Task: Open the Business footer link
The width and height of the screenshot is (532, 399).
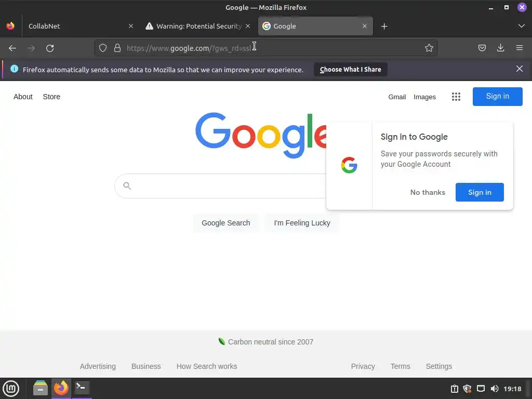Action: tap(146, 366)
